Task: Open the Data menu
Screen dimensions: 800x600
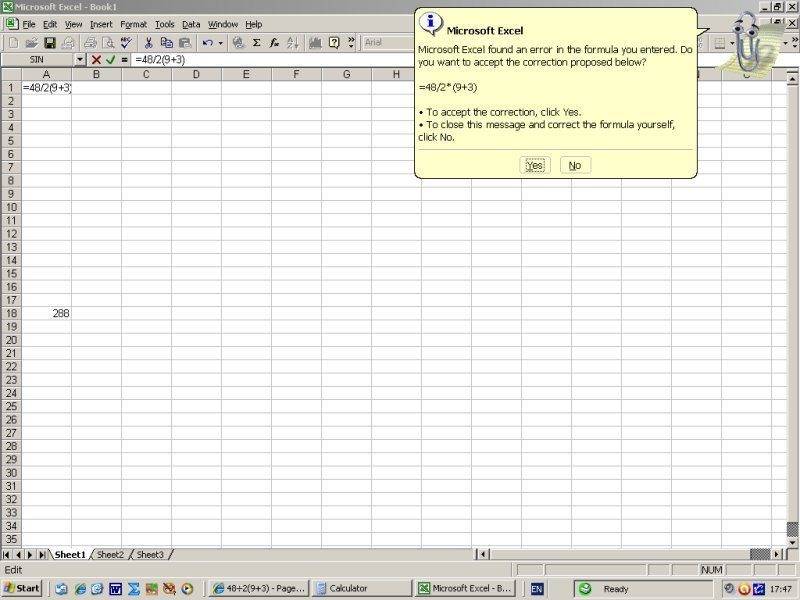Action: click(191, 24)
